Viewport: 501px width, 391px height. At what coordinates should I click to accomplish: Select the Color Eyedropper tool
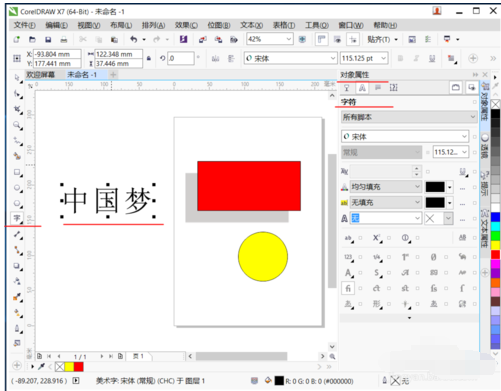point(17,297)
